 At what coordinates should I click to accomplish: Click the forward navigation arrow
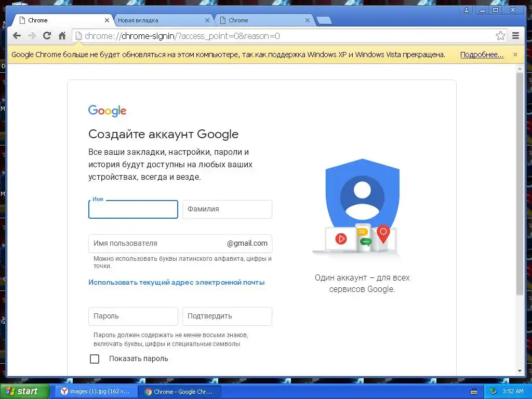click(32, 36)
